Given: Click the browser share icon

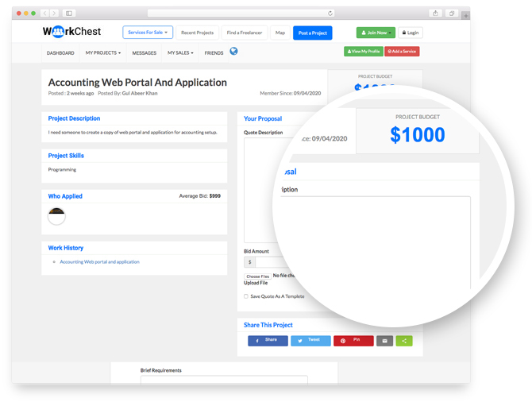Looking at the screenshot, I should (435, 14).
